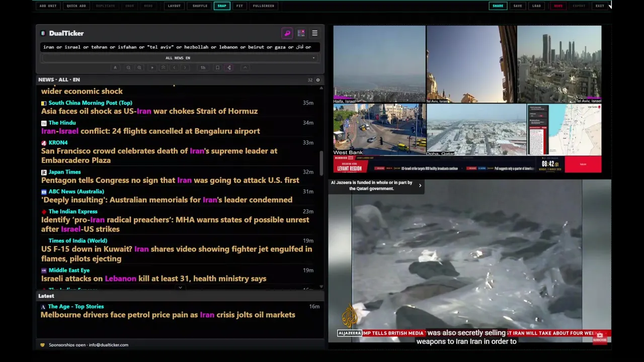Go to next item with right arrow

(x=185, y=67)
